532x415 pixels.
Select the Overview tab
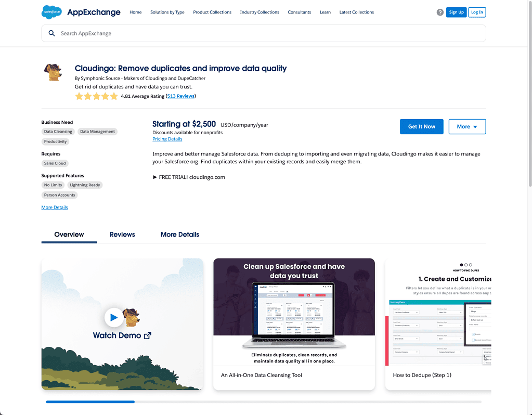tap(69, 235)
